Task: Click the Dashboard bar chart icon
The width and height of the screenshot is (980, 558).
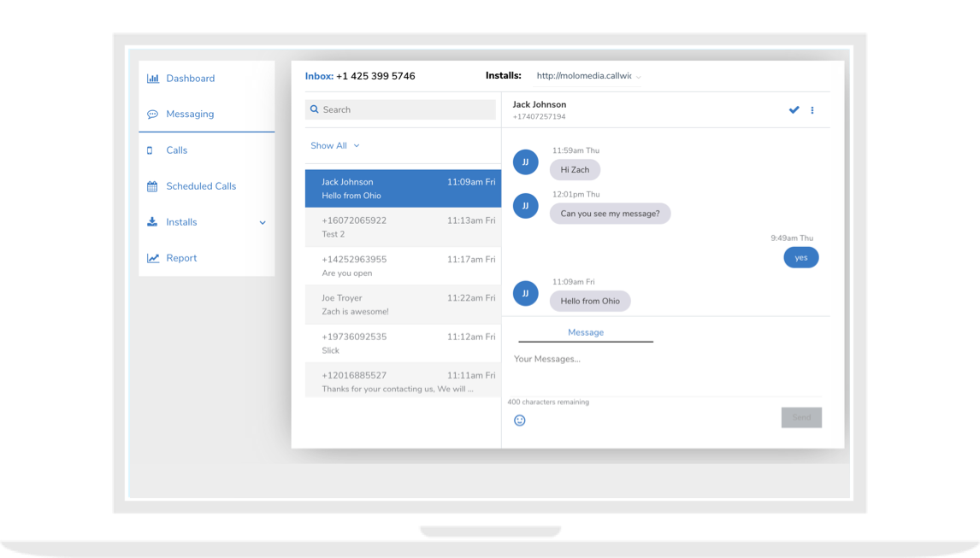Action: [153, 79]
